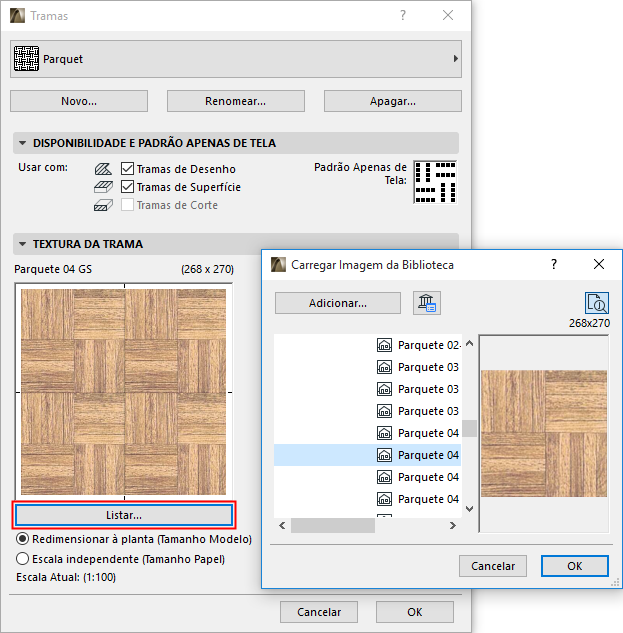623x633 pixels.
Task: Click the Renomear... button
Action: coord(236,101)
